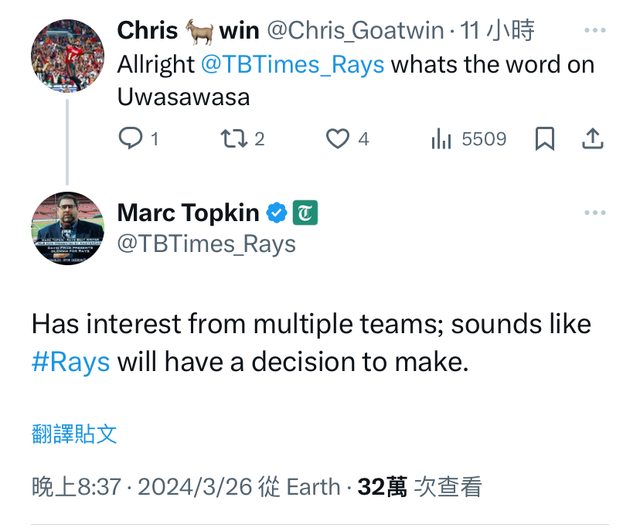Open Marc Topkin's verified badge info

pyautogui.click(x=277, y=213)
